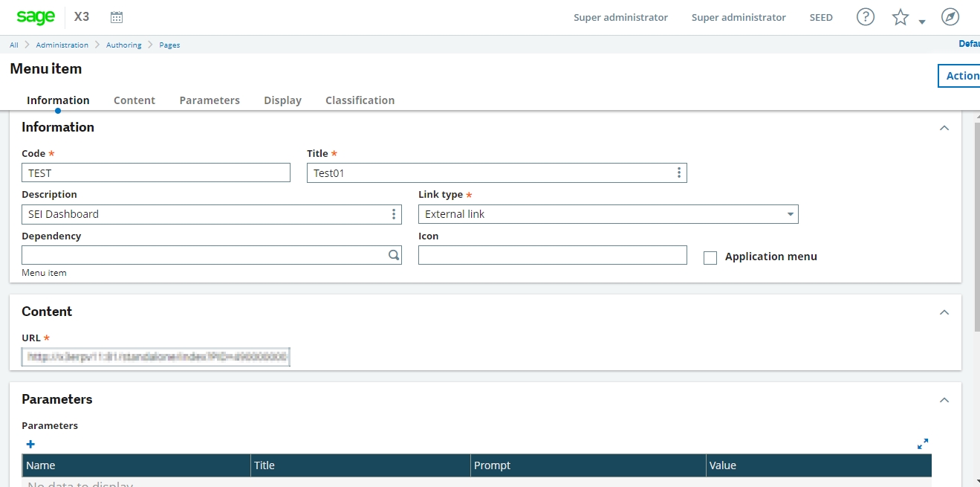Screen dimensions: 980x487
Task: Add a parameter row with the plus icon
Action: click(30, 444)
